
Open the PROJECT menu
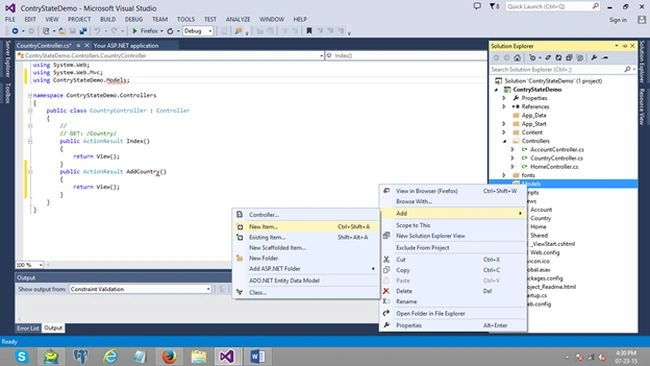79,19
